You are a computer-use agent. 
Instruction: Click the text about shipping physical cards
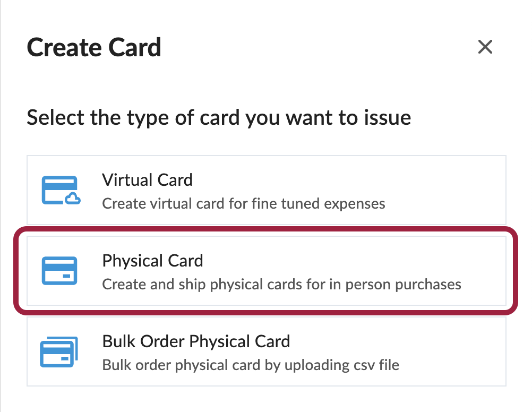click(x=281, y=284)
